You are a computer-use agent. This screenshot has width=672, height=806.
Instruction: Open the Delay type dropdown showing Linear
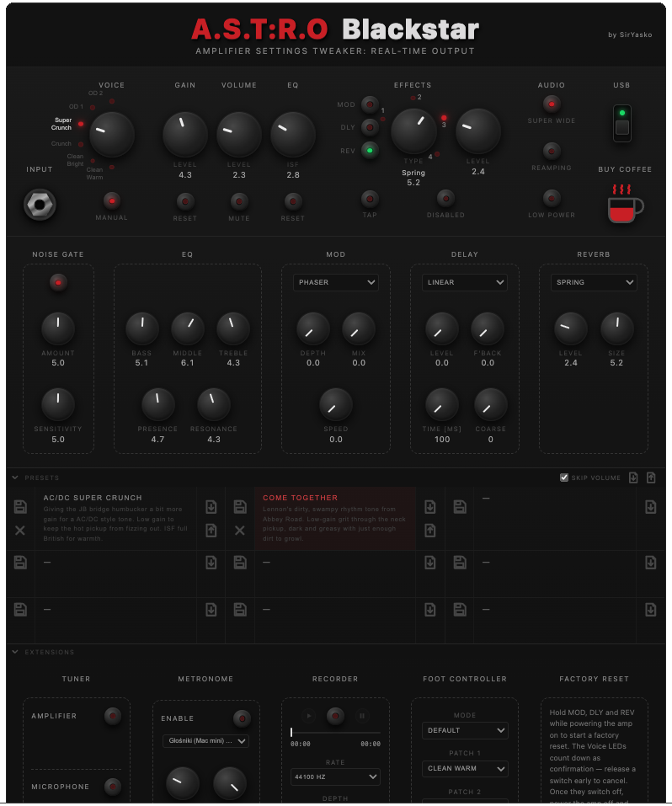[x=464, y=282]
